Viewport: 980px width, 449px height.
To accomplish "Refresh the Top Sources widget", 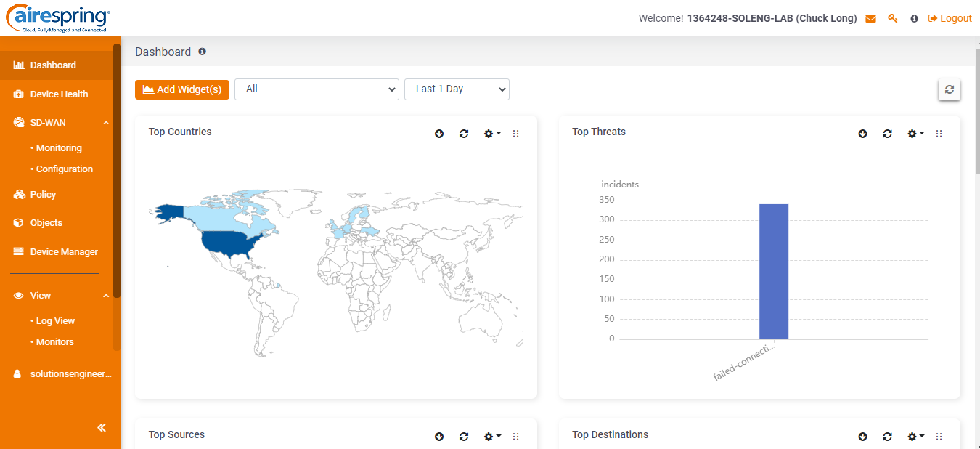I will (x=464, y=437).
